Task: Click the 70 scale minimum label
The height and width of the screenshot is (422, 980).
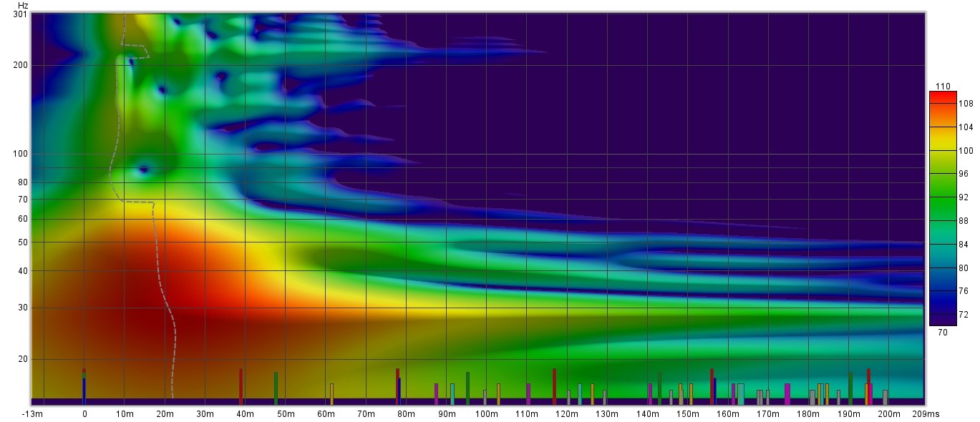Action: click(x=943, y=332)
